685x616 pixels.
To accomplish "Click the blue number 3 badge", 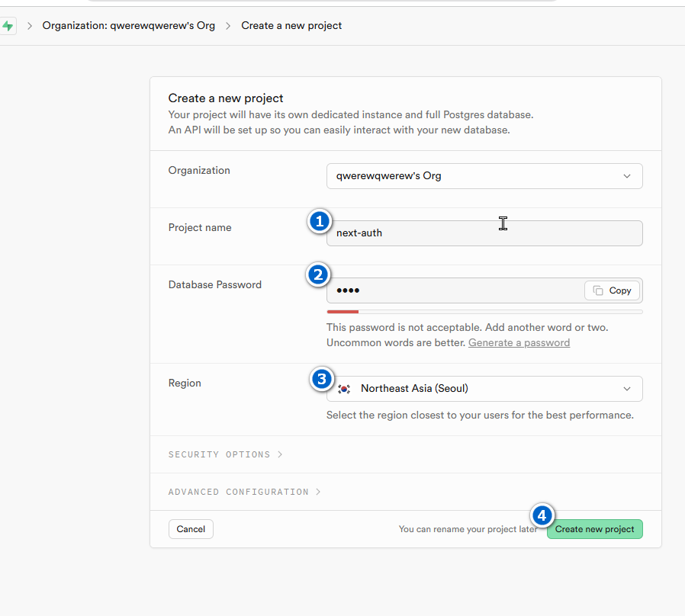I will click(x=322, y=378).
